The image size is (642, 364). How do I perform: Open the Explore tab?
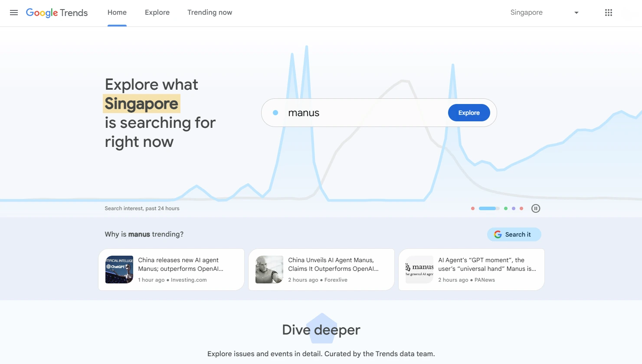tap(157, 13)
